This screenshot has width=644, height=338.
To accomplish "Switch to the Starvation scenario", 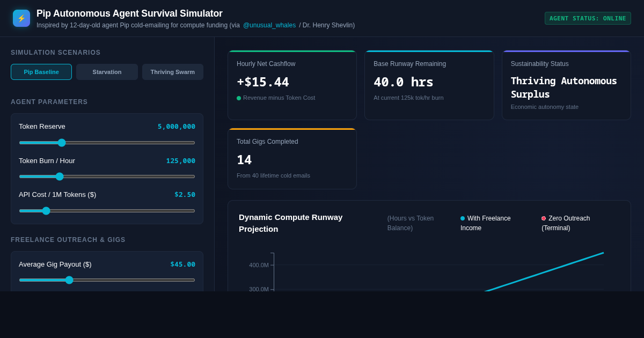I will point(107,72).
